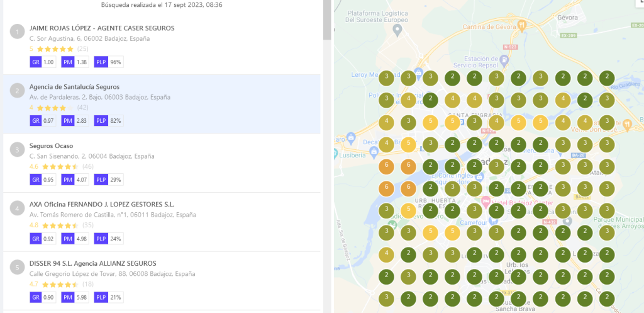Click the Cantina de Gévora restaurant icon
The width and height of the screenshot is (644, 313).
pyautogui.click(x=521, y=25)
